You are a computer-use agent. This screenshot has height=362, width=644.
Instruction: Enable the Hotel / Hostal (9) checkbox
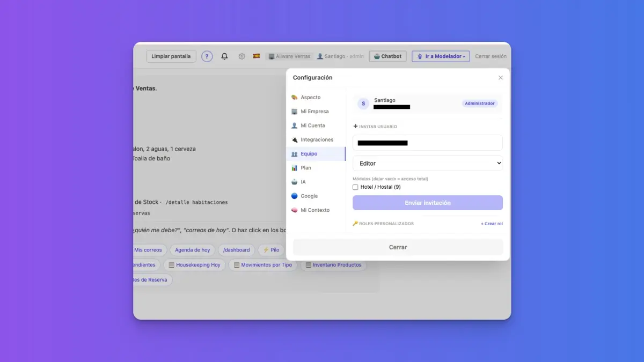pos(355,187)
